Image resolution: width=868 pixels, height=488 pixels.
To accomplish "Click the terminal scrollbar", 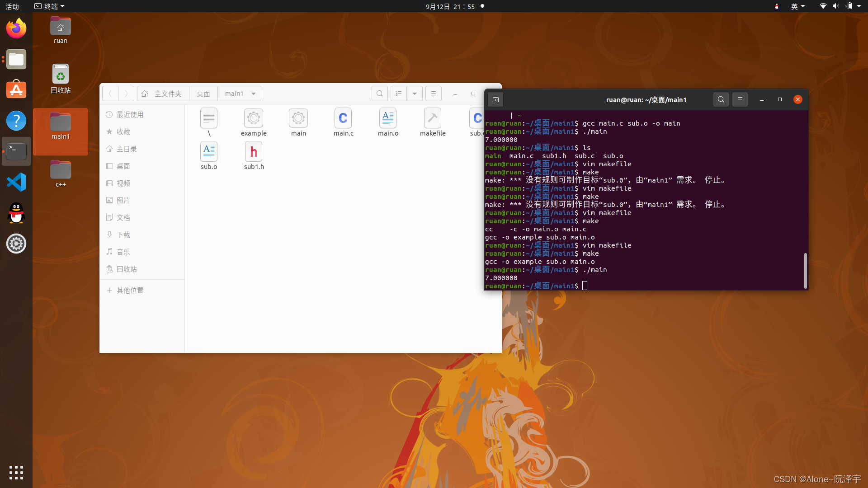I will (805, 270).
